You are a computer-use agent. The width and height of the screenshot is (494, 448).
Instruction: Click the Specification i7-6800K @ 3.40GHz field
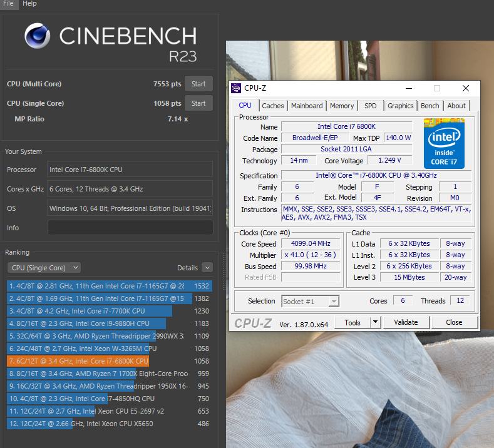coord(376,175)
